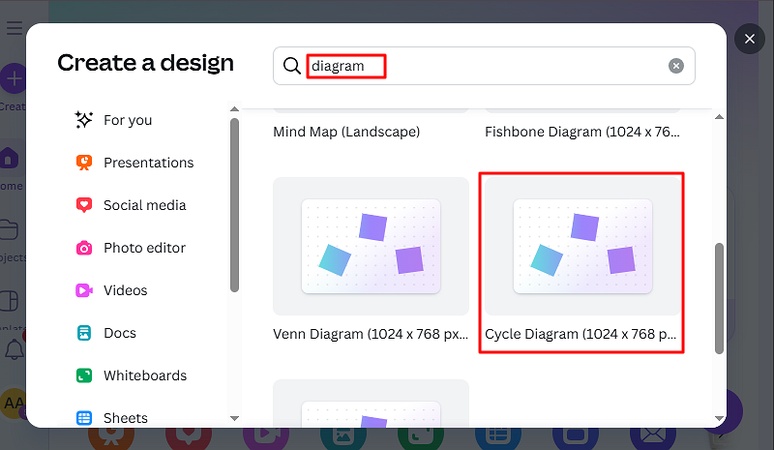This screenshot has height=450, width=774.
Task: Click the results scroll down arrow
Action: click(719, 418)
